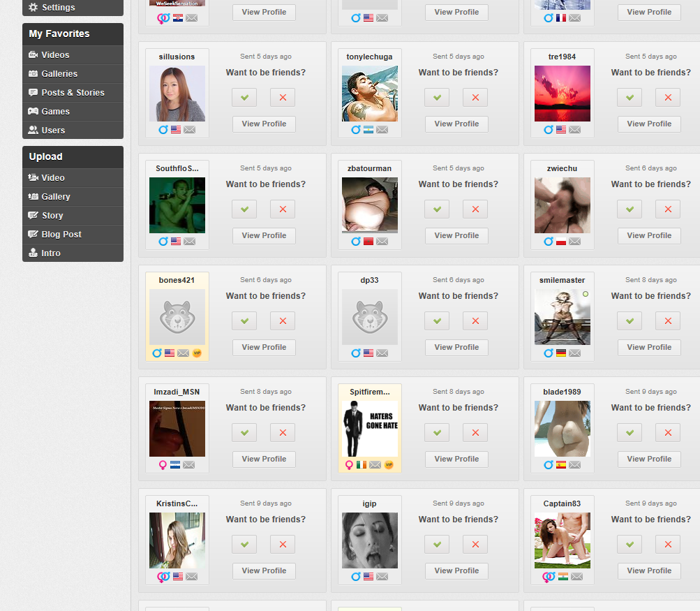
Task: View Profile of zwiechu
Action: 649,235
